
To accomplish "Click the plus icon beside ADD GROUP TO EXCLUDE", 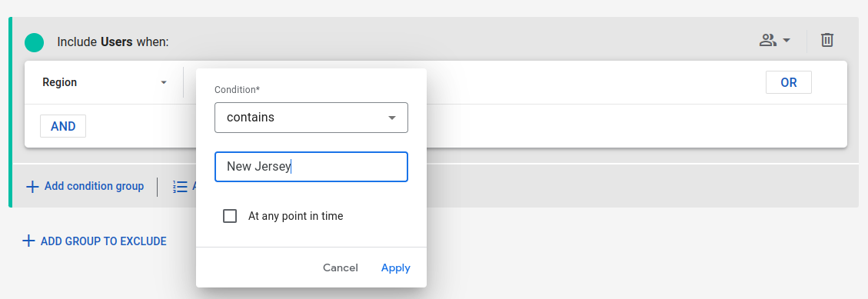I will 28,241.
